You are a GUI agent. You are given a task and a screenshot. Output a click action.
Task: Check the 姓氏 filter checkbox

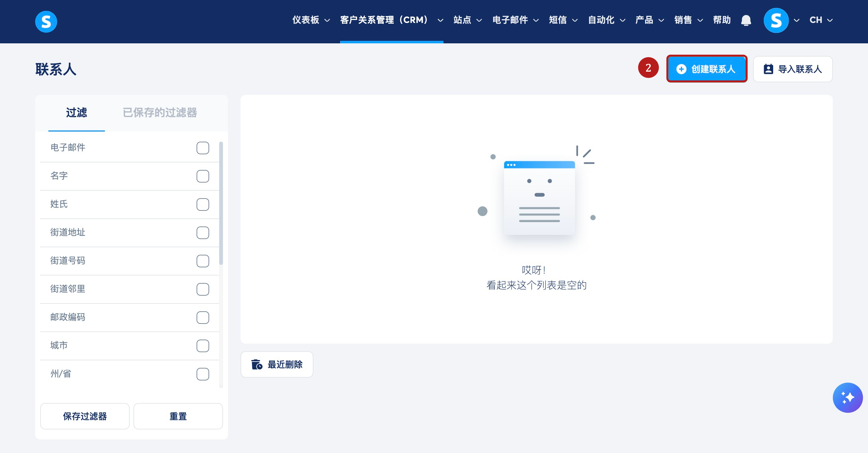point(203,204)
